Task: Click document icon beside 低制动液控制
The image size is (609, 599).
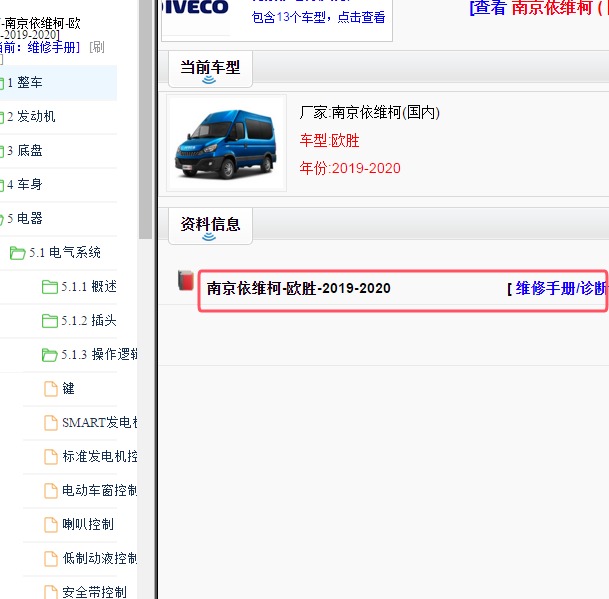Action: [50, 559]
